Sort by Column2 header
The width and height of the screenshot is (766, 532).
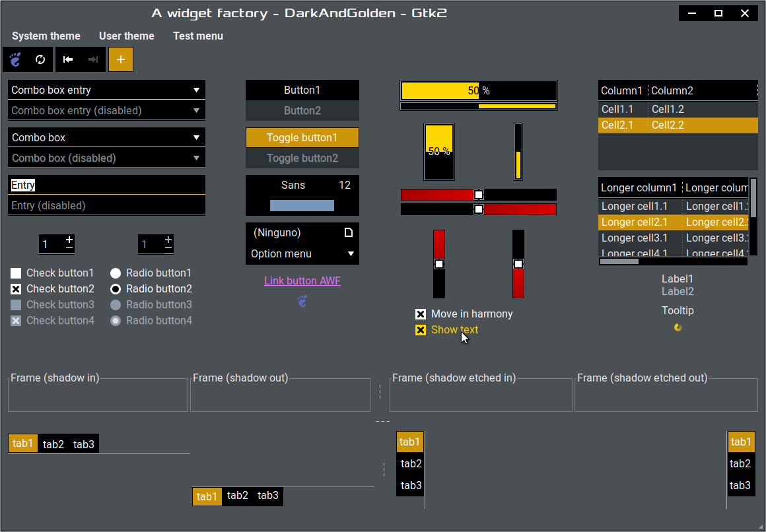point(703,90)
